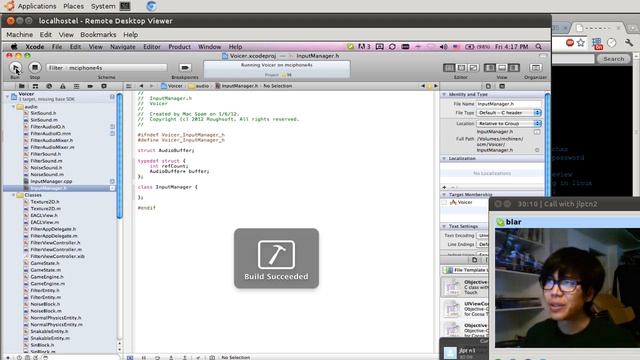
Task: Click the navigator vertical scrollbar
Action: 119,155
